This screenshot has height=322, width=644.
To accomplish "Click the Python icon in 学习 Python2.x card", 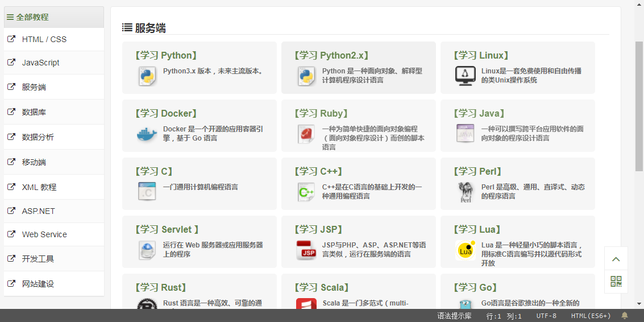I will 306,76.
